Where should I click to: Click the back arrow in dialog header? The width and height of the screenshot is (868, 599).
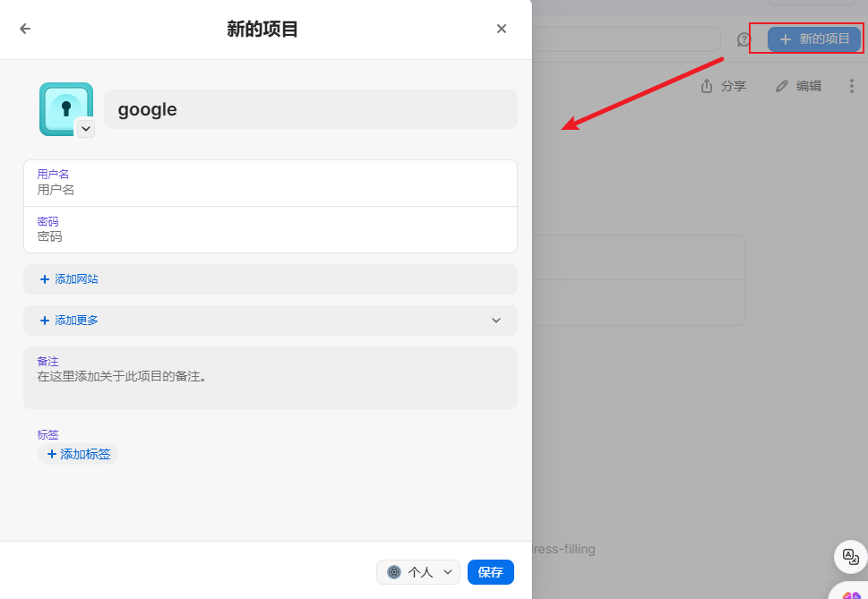pyautogui.click(x=25, y=29)
